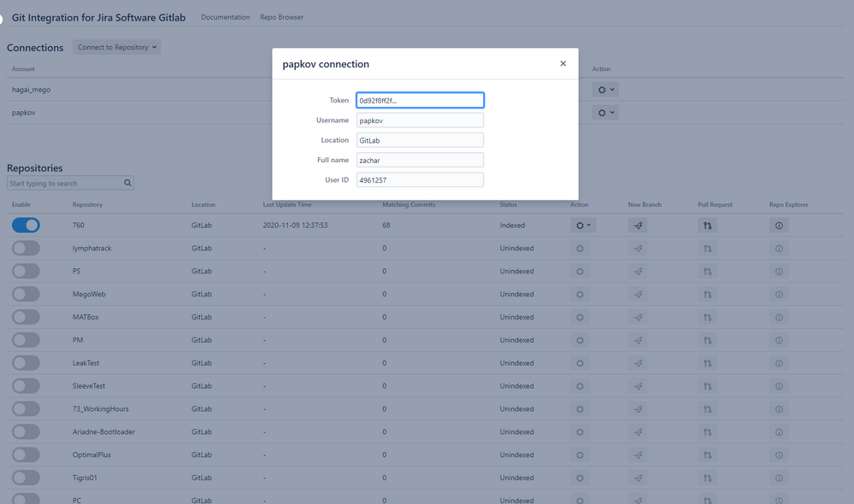Click the search magnifier in the Repositories search box
854x504 pixels.
pos(127,183)
